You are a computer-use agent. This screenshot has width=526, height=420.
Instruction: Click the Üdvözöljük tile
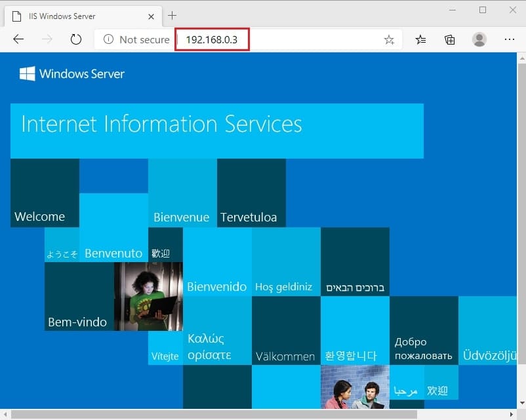[x=488, y=331]
